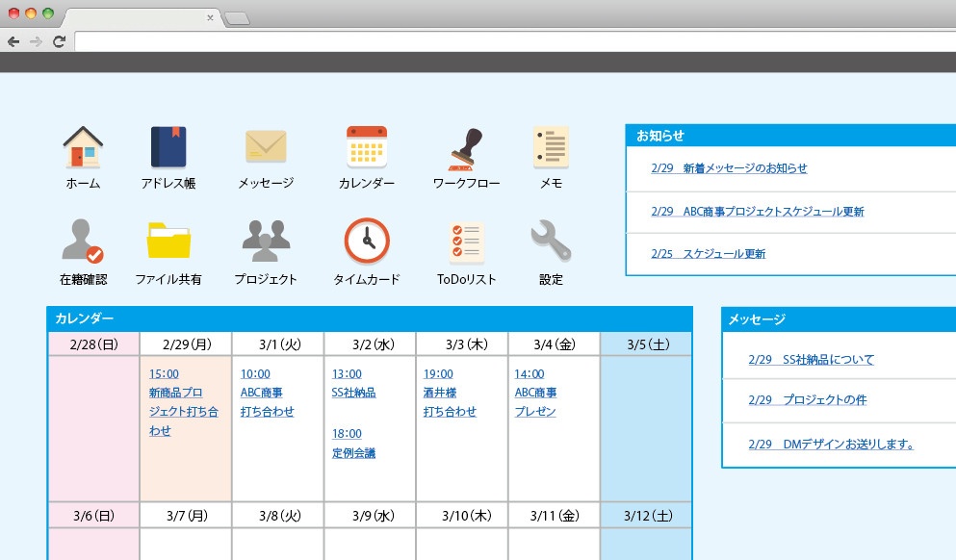956x560 pixels.
Task: Open the 在籍確認 person-check icon
Action: pyautogui.click(x=83, y=241)
